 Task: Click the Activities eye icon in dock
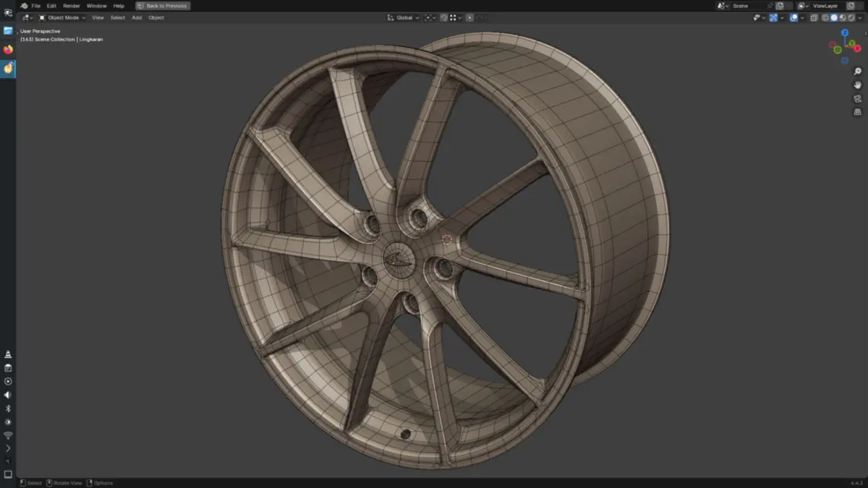(x=8, y=12)
